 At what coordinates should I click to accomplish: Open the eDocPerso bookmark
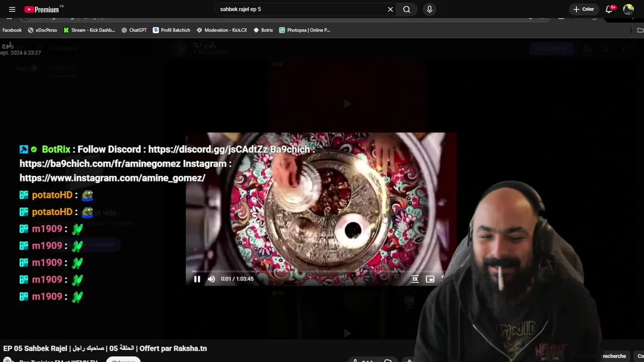[43, 30]
